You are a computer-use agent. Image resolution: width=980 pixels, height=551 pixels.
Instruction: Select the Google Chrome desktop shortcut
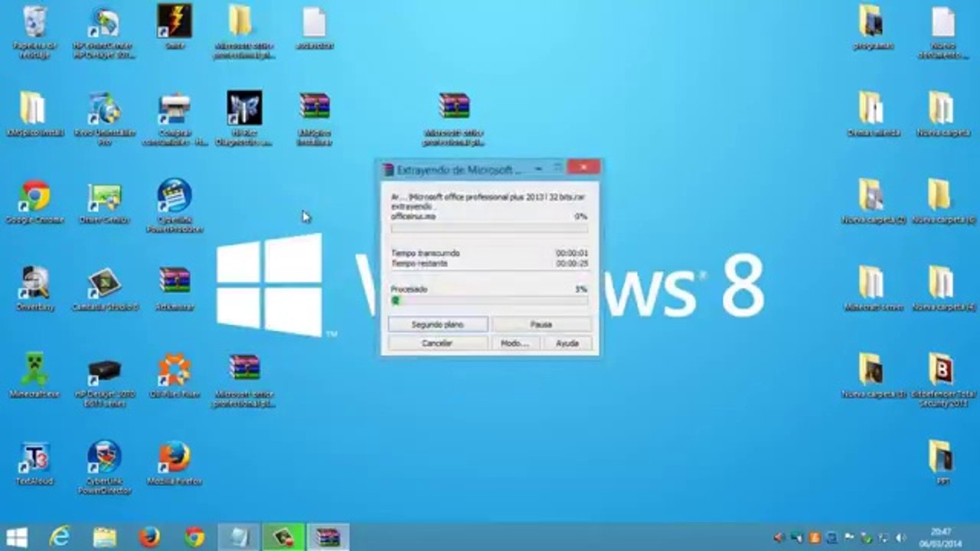point(34,202)
